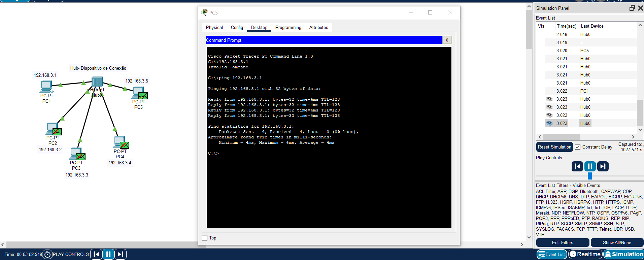Click the Time(sec) column header
Image resolution: width=644 pixels, height=260 pixels.
pos(567,26)
